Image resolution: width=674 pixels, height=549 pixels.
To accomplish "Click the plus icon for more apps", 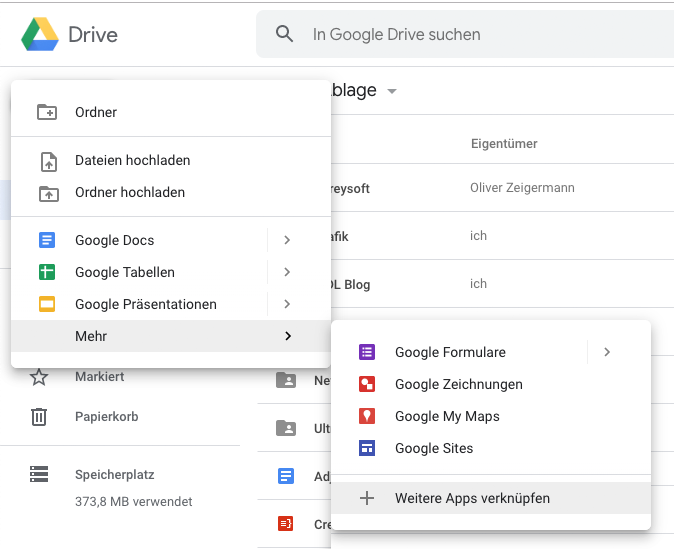I will click(x=367, y=498).
